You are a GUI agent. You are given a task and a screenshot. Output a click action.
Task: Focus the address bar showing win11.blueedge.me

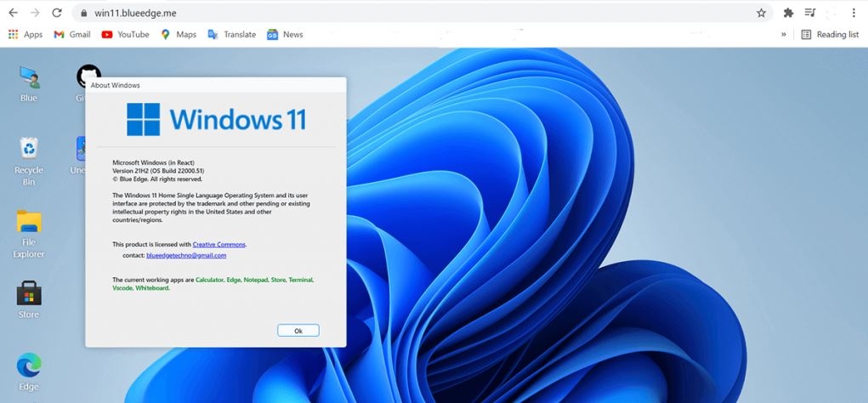422,13
